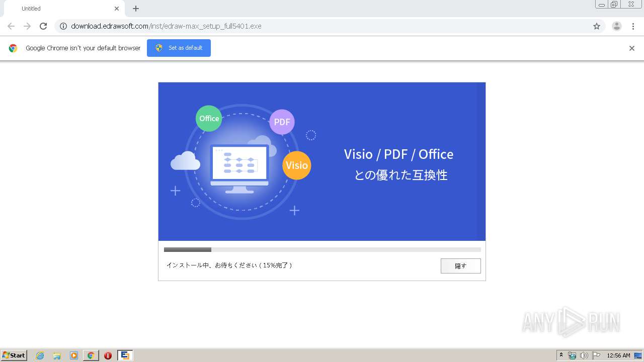Minimize the Chrome window
The height and width of the screenshot is (362, 644).
coord(601,5)
